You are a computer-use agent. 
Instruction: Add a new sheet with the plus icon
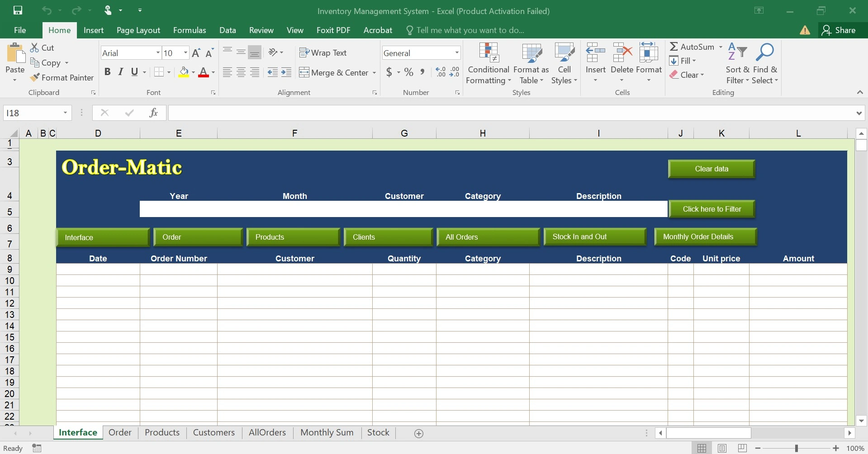(419, 434)
